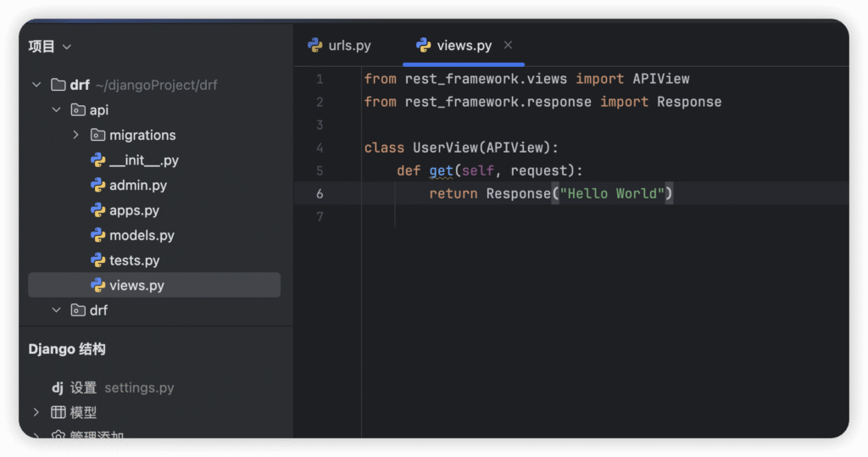Close the views.py tab
868x457 pixels.
pyautogui.click(x=508, y=45)
